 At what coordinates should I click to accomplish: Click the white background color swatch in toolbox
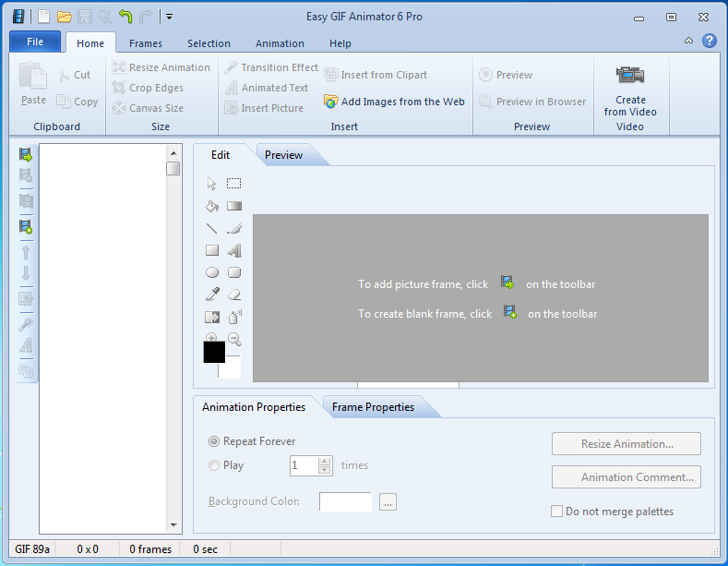(233, 369)
